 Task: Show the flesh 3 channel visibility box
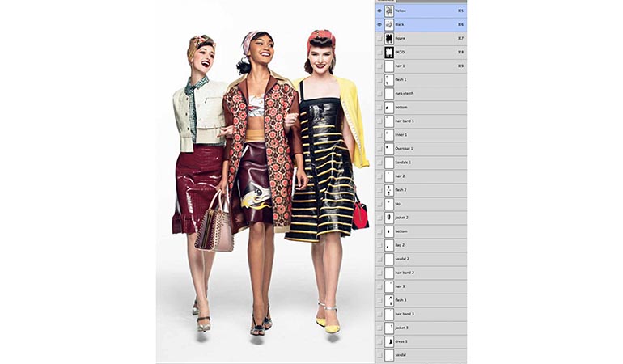click(379, 300)
